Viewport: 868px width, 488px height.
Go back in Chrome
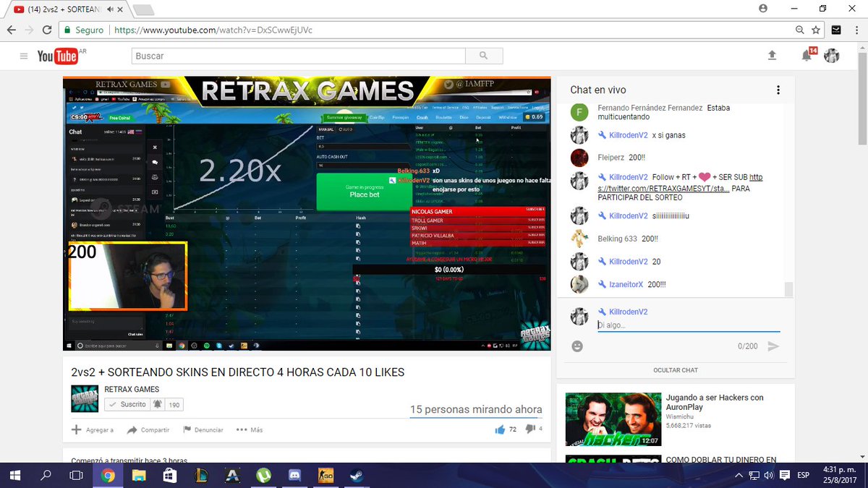tap(11, 30)
